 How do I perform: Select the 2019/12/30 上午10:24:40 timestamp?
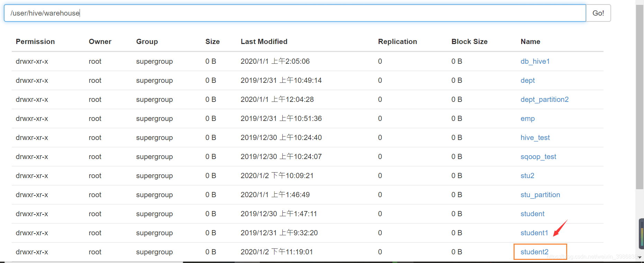pos(281,138)
